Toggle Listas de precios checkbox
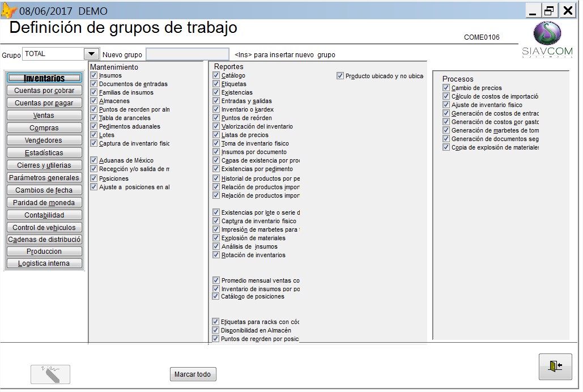The width and height of the screenshot is (583, 392). point(216,135)
